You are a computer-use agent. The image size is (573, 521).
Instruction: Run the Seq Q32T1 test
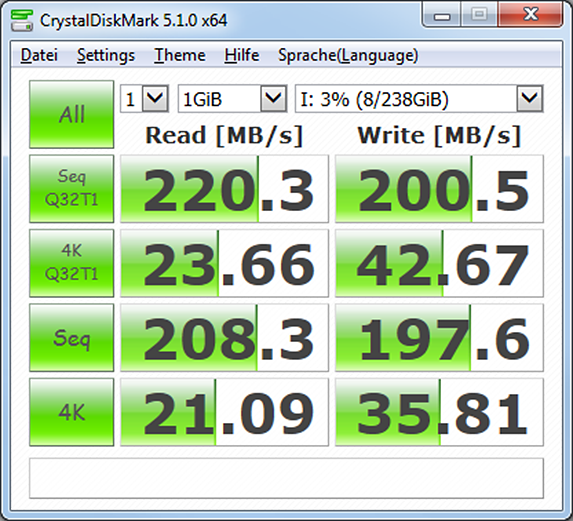pyautogui.click(x=72, y=189)
